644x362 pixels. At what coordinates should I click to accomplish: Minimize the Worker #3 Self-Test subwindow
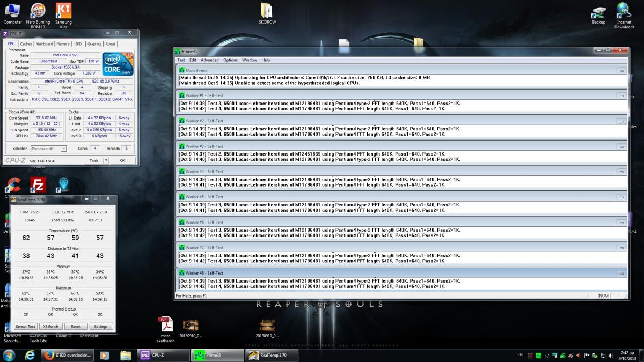click(621, 146)
